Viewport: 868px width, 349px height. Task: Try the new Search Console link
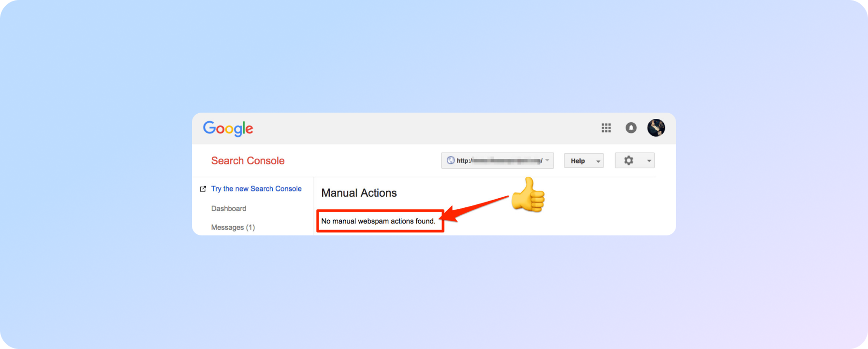click(x=256, y=189)
